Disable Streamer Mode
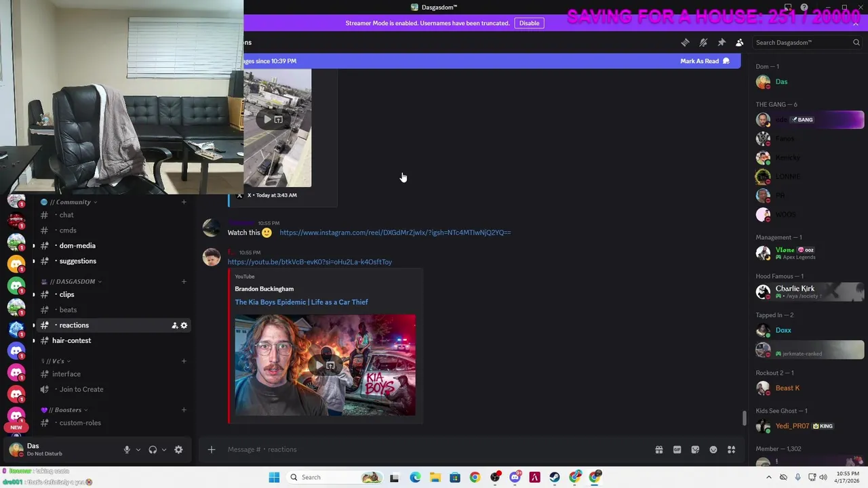This screenshot has height=488, width=868. pyautogui.click(x=529, y=23)
